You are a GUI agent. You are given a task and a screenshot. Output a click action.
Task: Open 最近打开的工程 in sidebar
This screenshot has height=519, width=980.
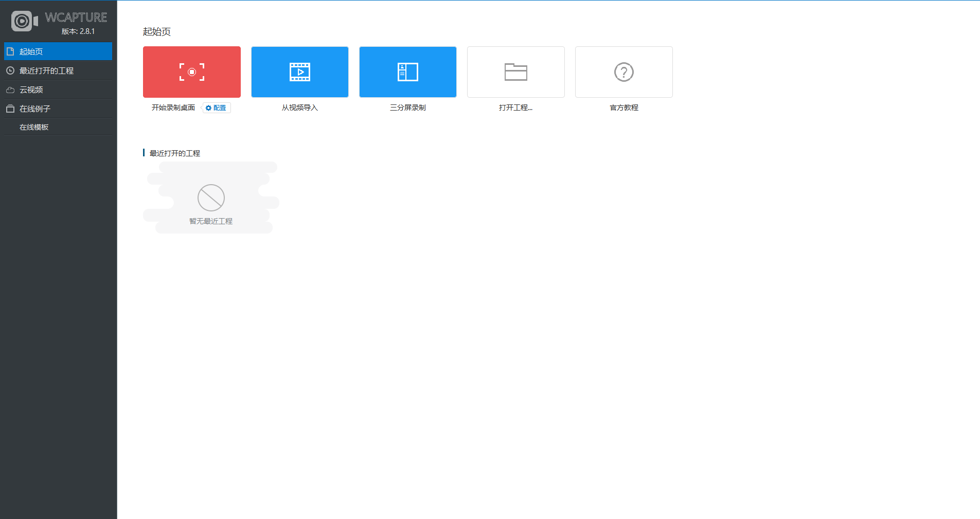(58, 70)
